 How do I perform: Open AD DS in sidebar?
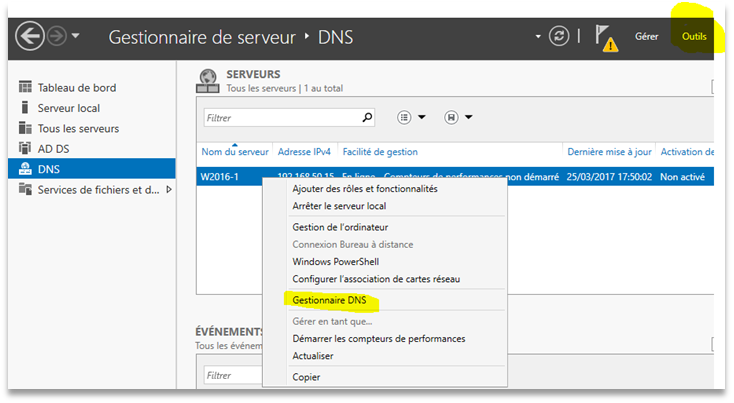53,149
